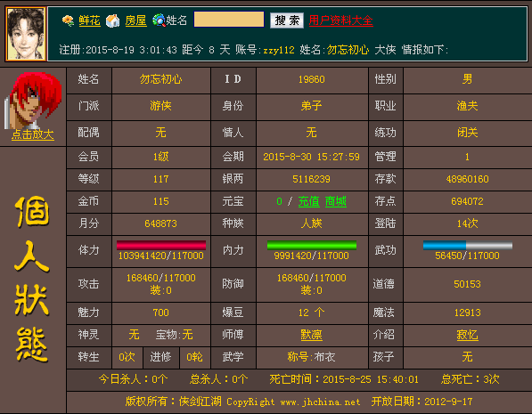Select the 种族 value 人族
The image size is (532, 414).
coord(312,223)
